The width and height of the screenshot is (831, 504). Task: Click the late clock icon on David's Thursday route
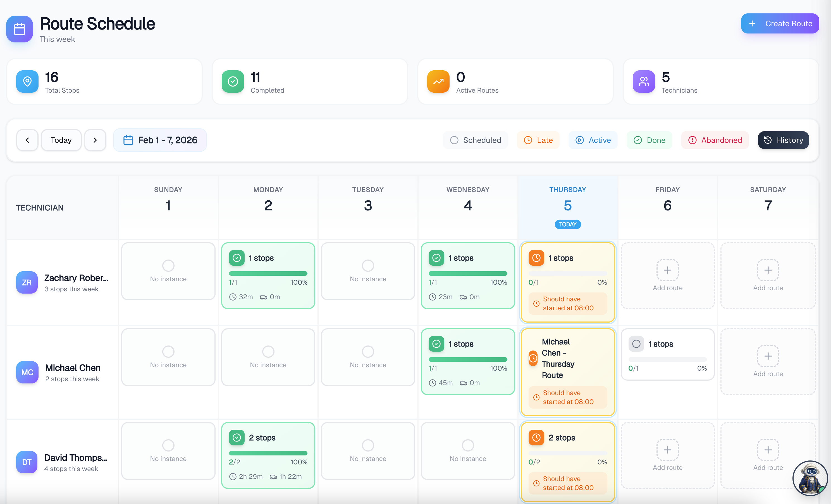(x=536, y=438)
